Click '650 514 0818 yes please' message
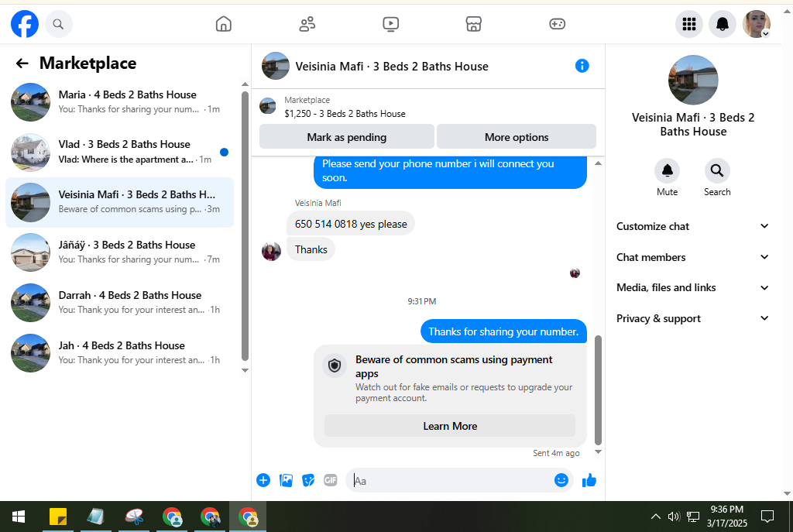This screenshot has height=532, width=793. point(351,224)
